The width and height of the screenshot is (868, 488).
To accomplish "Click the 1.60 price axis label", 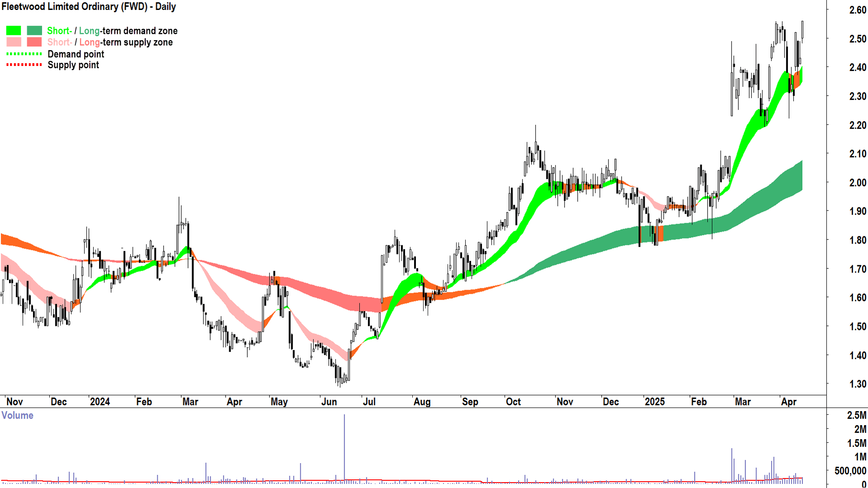I will [x=858, y=298].
